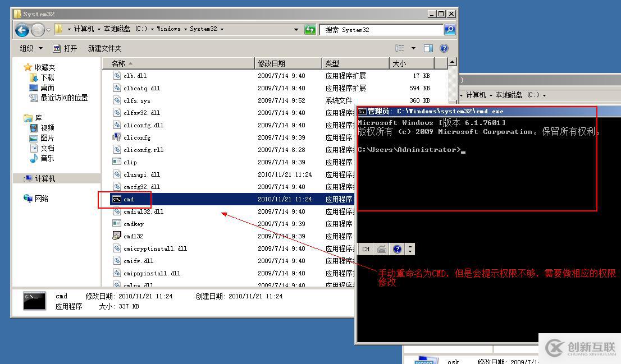Expand dropdown after System32 breadcrumb

[x=222, y=29]
